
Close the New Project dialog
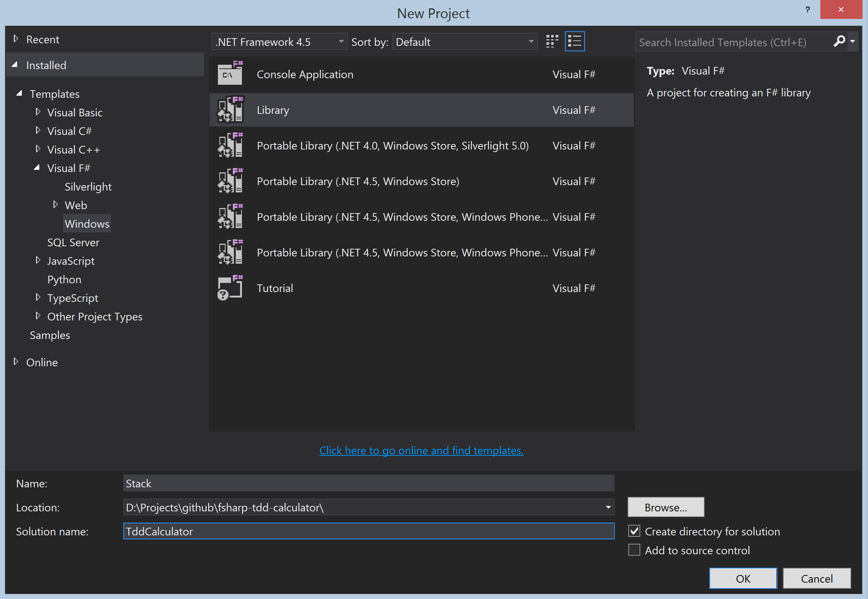pyautogui.click(x=841, y=9)
